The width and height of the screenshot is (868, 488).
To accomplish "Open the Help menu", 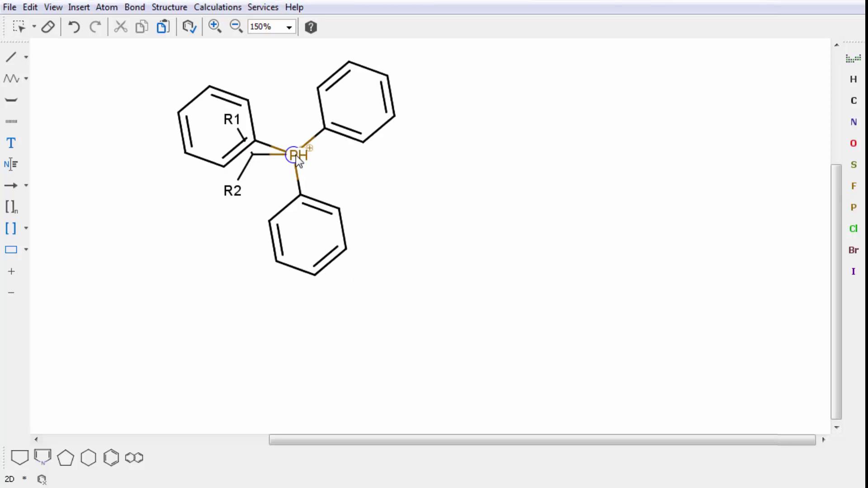I will point(294,7).
